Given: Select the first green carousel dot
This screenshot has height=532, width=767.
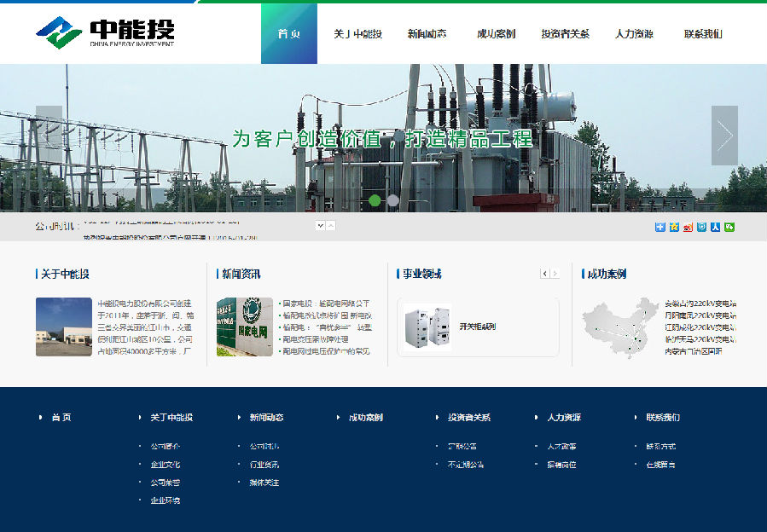Looking at the screenshot, I should click(x=375, y=200).
